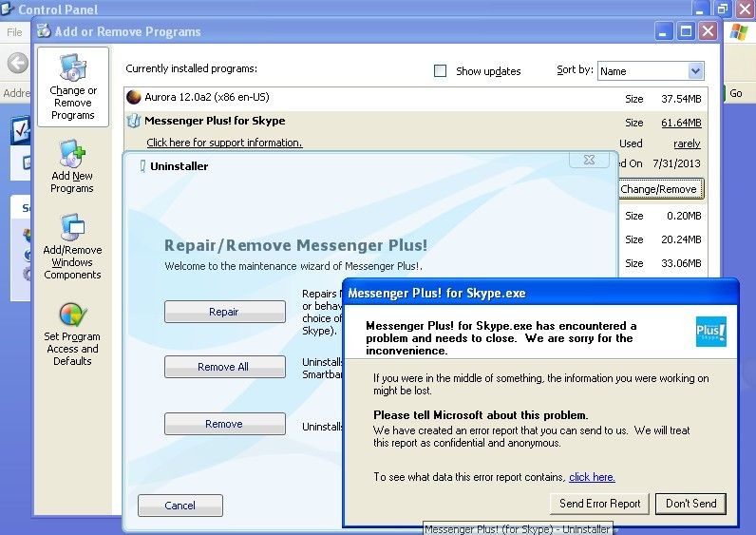The width and height of the screenshot is (756, 535).
Task: Click Send Error Report
Action: coord(600,504)
